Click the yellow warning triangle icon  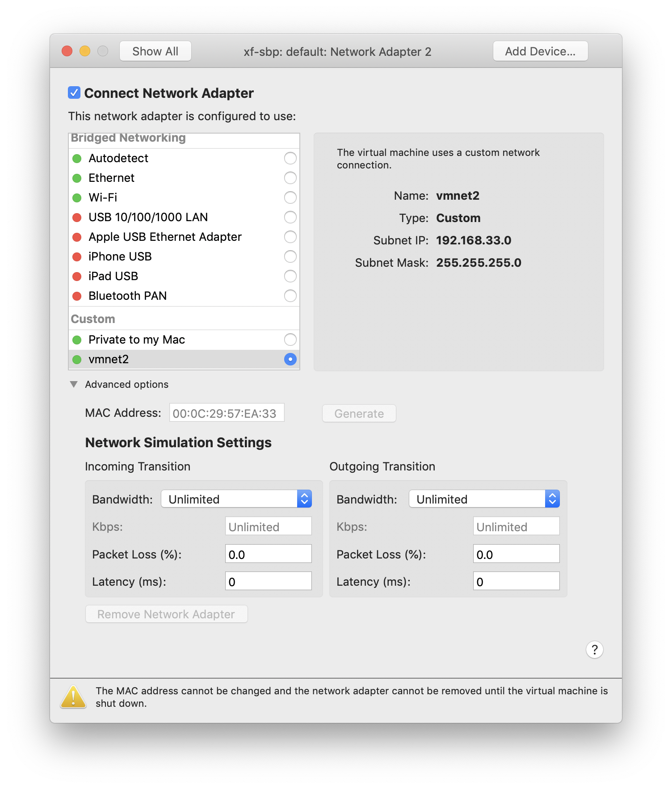pyautogui.click(x=73, y=697)
